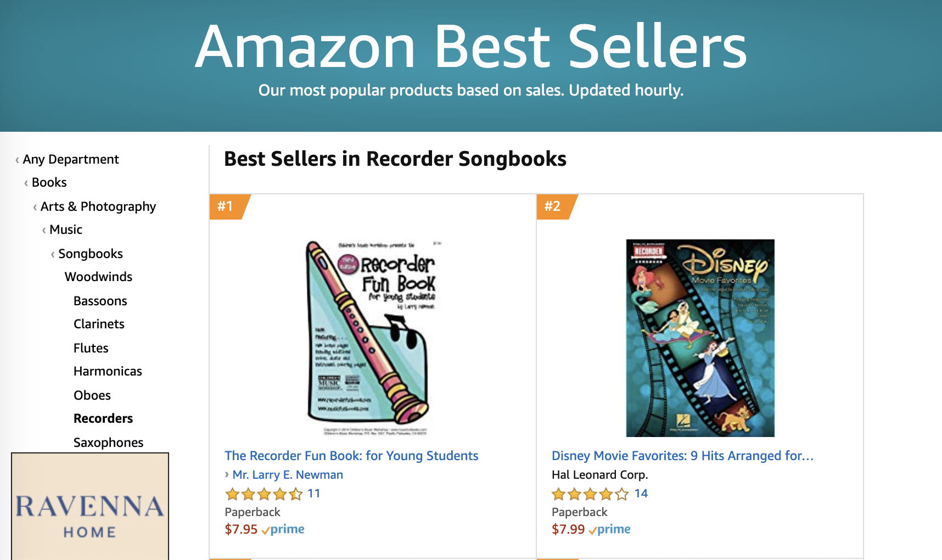The image size is (942, 560).
Task: Open the Ravenna Home advertisement
Action: [90, 506]
